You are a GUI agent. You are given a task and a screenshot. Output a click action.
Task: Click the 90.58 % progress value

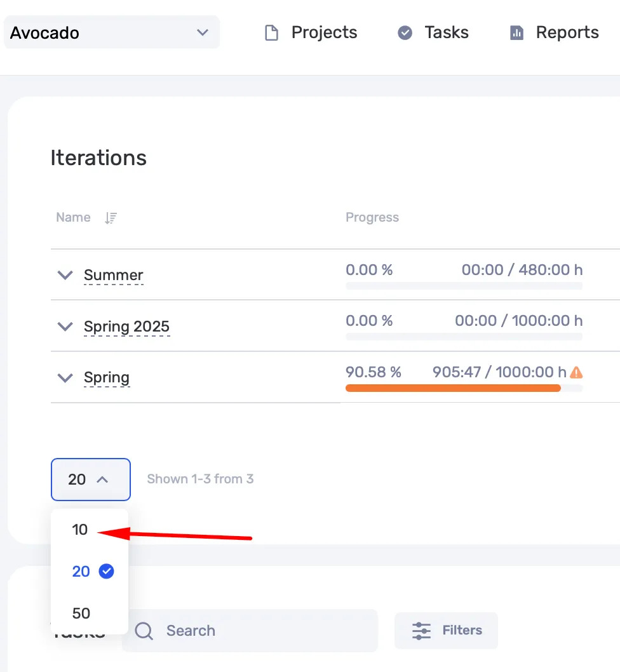[374, 372]
